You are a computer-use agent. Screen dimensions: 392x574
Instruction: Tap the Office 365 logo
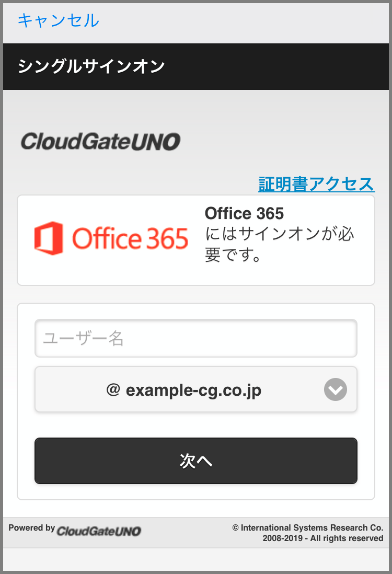112,238
